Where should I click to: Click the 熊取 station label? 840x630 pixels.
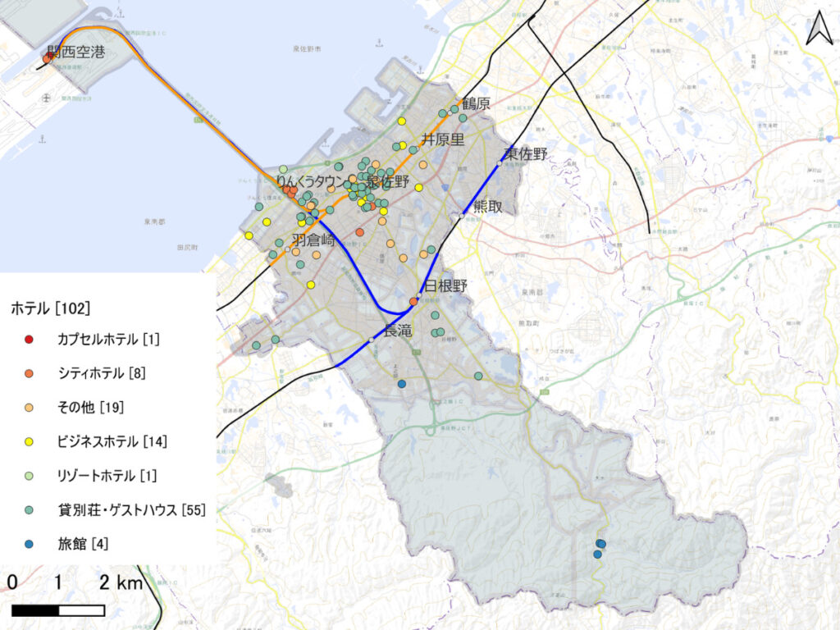(x=488, y=206)
